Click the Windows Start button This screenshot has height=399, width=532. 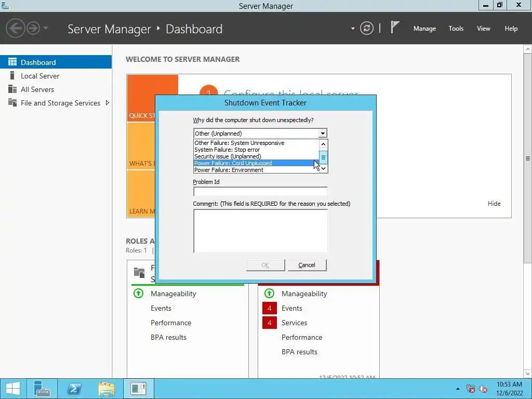pos(12,389)
